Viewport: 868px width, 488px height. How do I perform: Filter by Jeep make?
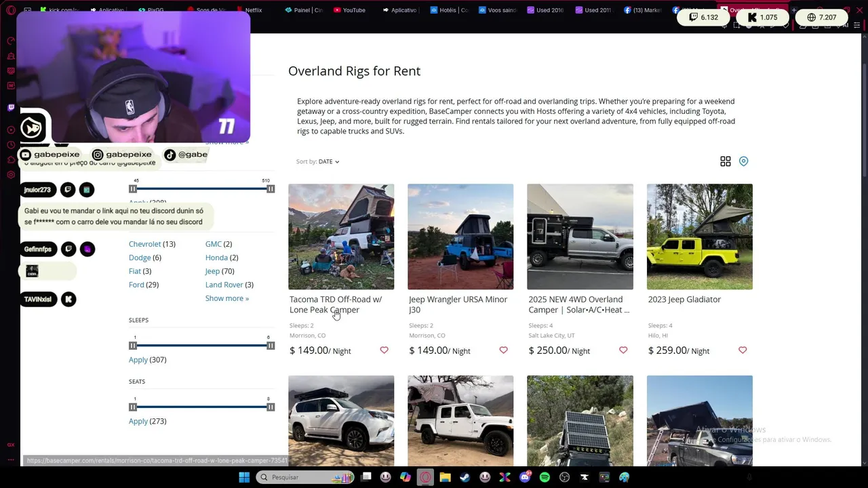pos(212,271)
